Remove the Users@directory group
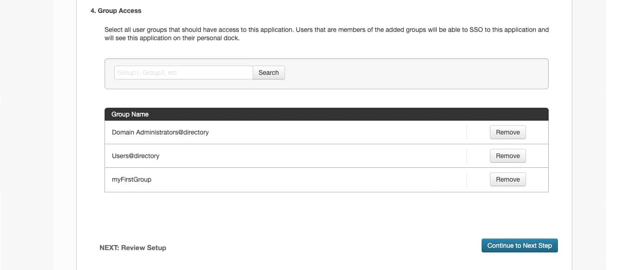Viewport: 644px width, 270px height. pos(508,156)
